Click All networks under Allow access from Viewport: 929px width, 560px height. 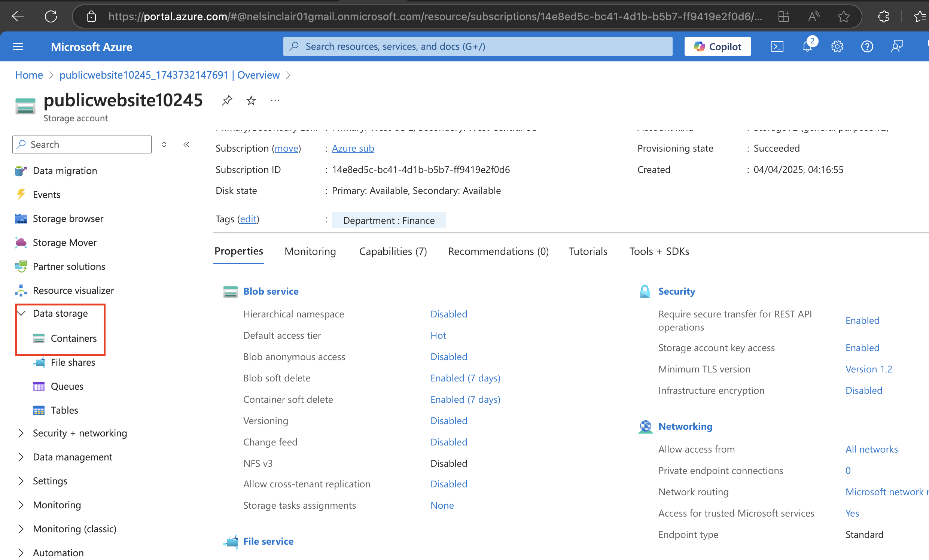coord(871,449)
